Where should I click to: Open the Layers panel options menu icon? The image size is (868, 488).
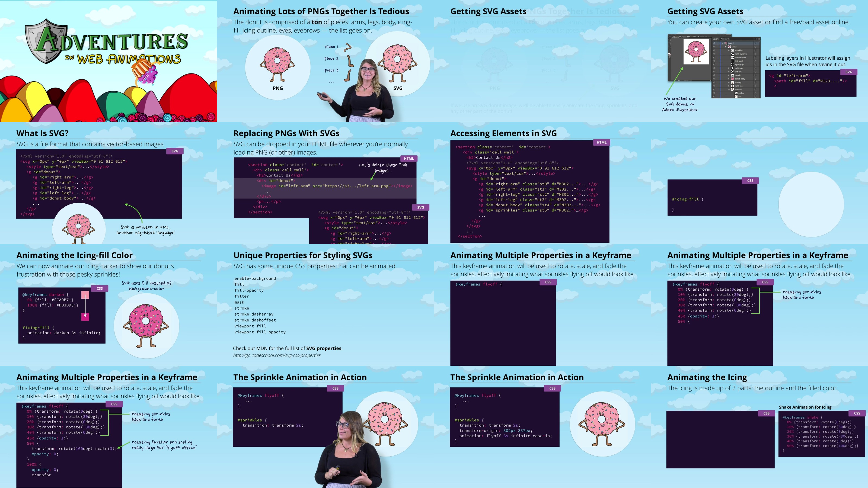[759, 39]
